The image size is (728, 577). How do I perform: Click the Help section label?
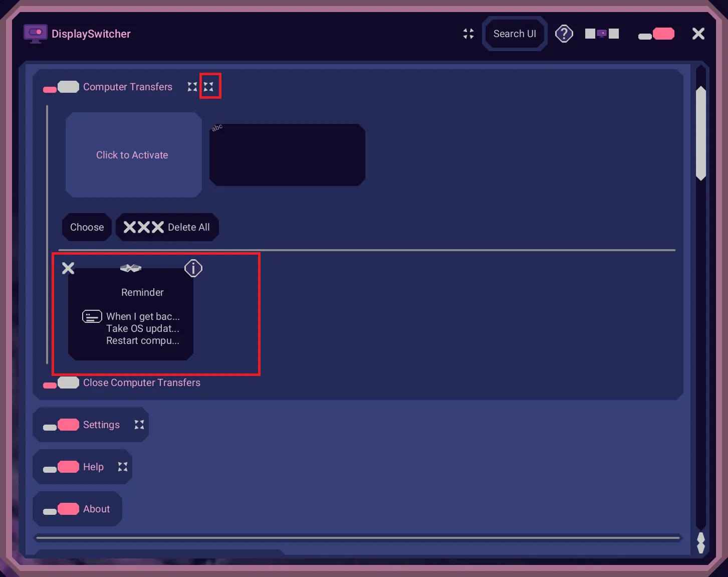(x=93, y=467)
